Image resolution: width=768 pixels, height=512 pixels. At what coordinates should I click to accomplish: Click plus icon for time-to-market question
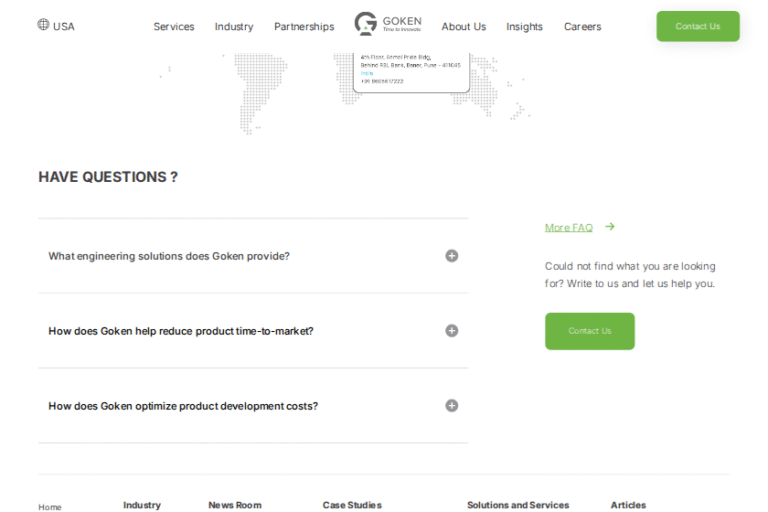tap(451, 331)
